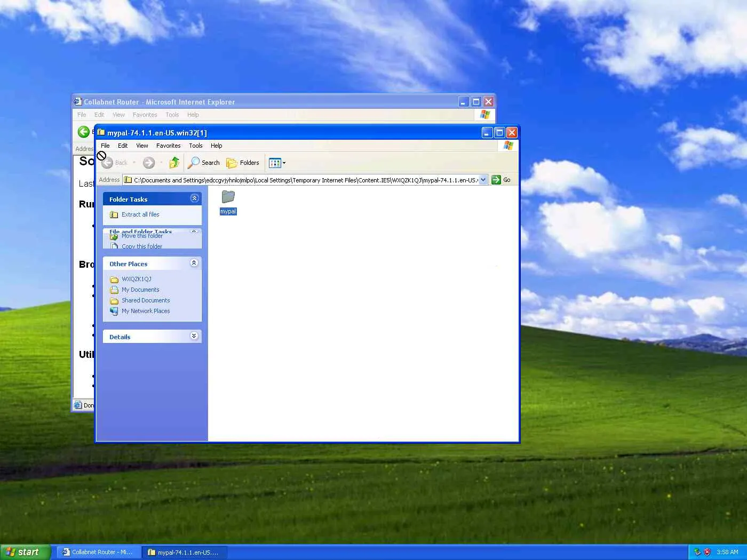
Task: Click the Internet Explorer status bar page icon
Action: coord(78,405)
